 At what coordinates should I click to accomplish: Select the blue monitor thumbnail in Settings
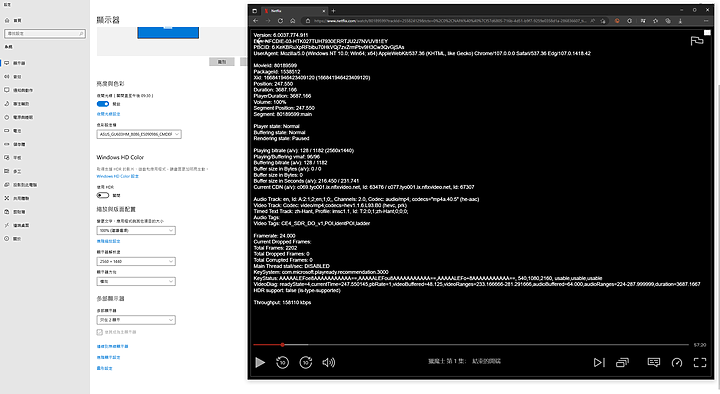click(x=168, y=32)
